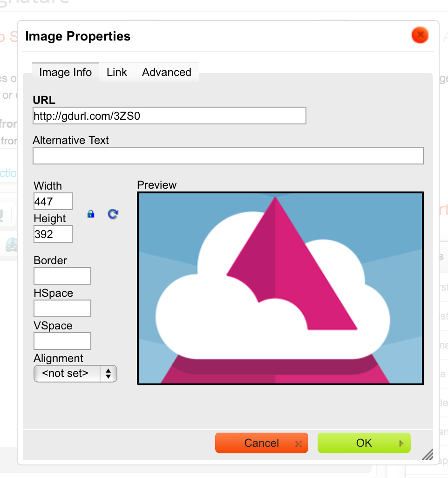Click the HSpace input box
Viewport: 448px width, 478px height.
click(x=62, y=308)
